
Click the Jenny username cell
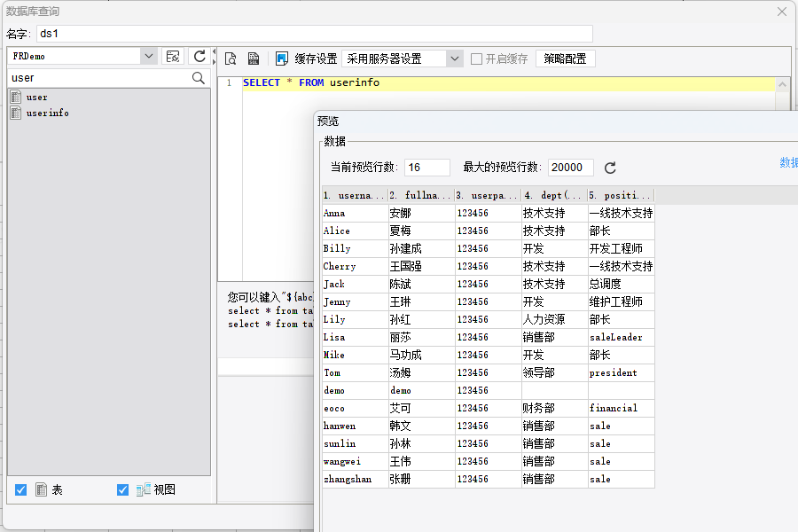(356, 301)
